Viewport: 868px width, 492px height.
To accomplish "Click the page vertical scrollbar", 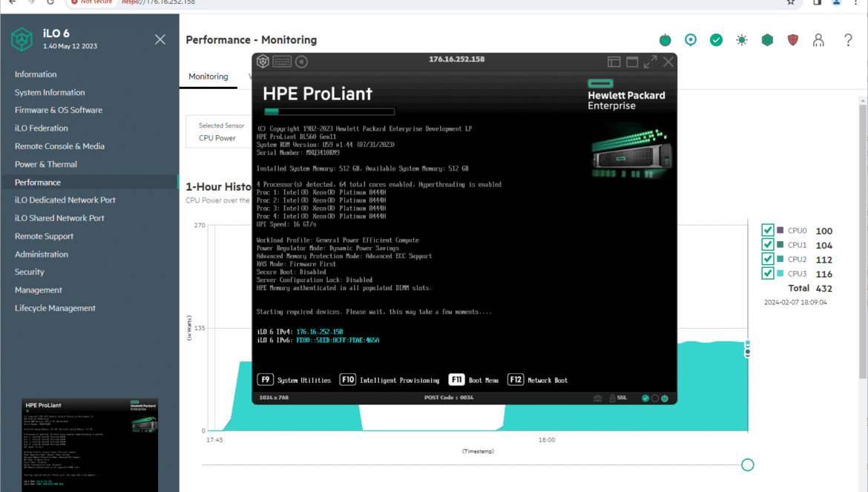I will pos(863,241).
